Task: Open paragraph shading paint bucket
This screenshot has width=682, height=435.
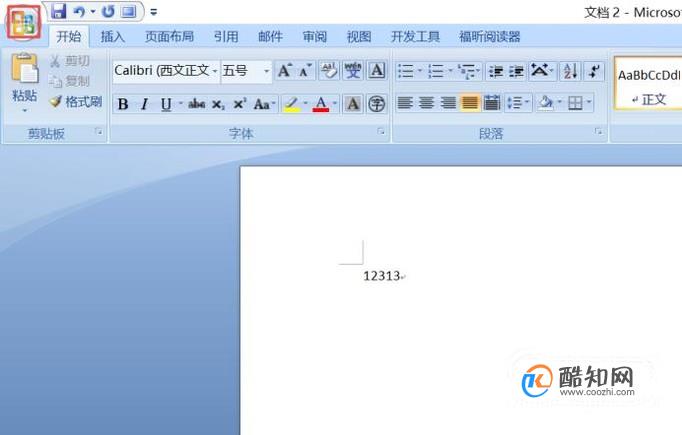Action: click(545, 103)
